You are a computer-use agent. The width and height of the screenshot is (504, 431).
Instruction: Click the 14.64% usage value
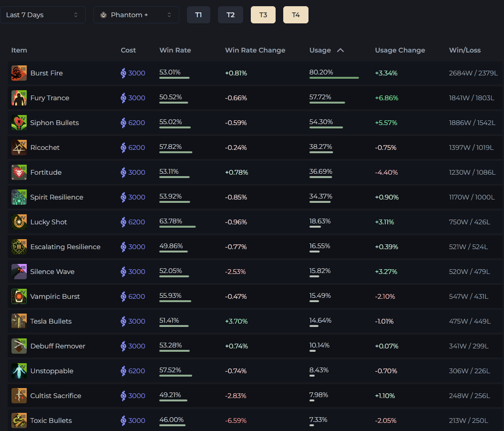coord(320,320)
